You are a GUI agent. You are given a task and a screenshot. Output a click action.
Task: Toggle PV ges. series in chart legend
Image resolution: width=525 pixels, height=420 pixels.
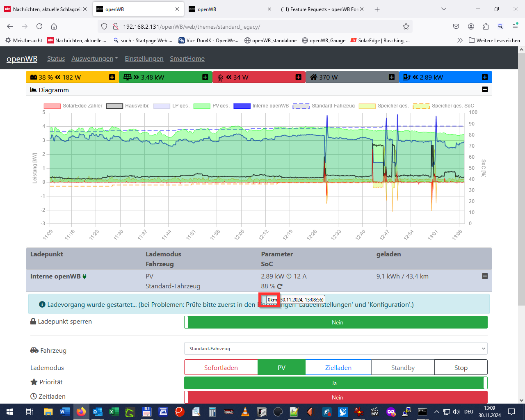pyautogui.click(x=211, y=106)
